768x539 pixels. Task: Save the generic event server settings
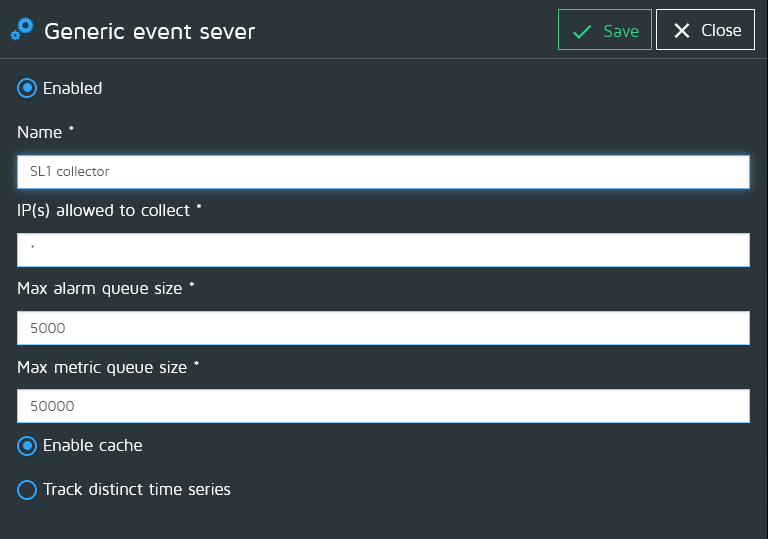[604, 31]
